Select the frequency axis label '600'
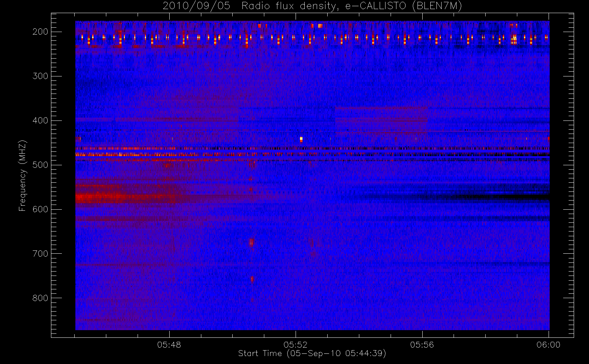Screen dimensions: 589x364 [40, 209]
